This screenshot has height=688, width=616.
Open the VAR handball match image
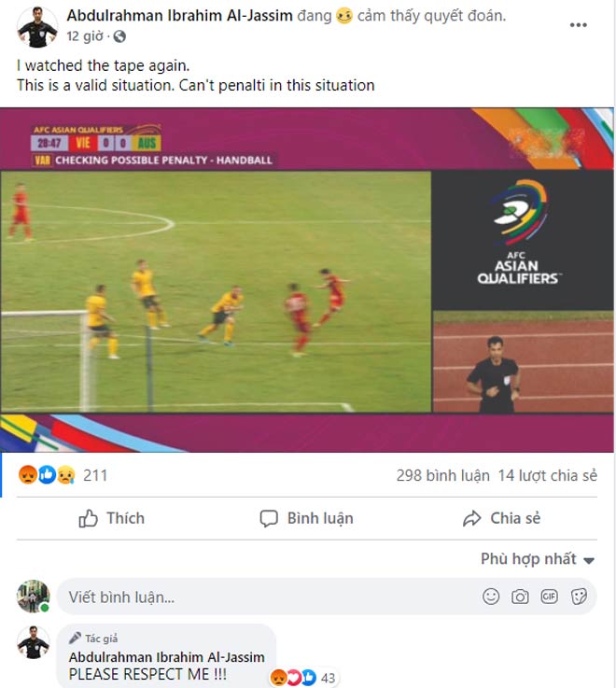click(x=307, y=280)
